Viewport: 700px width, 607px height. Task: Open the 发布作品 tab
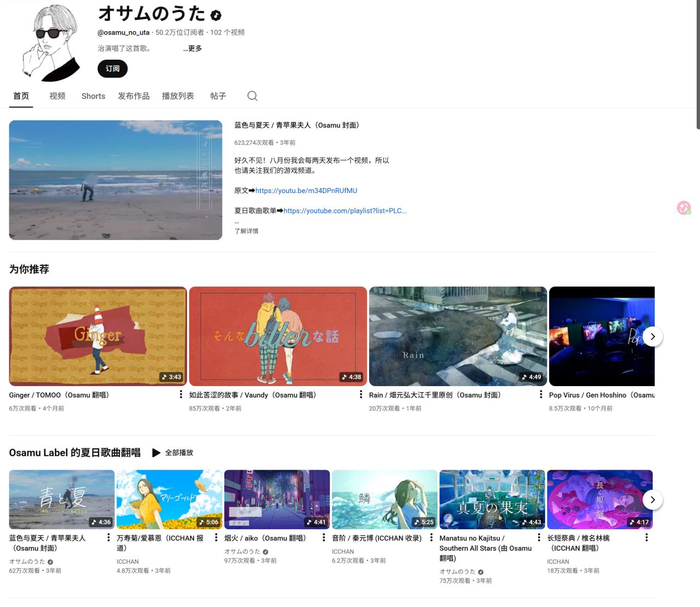click(134, 96)
